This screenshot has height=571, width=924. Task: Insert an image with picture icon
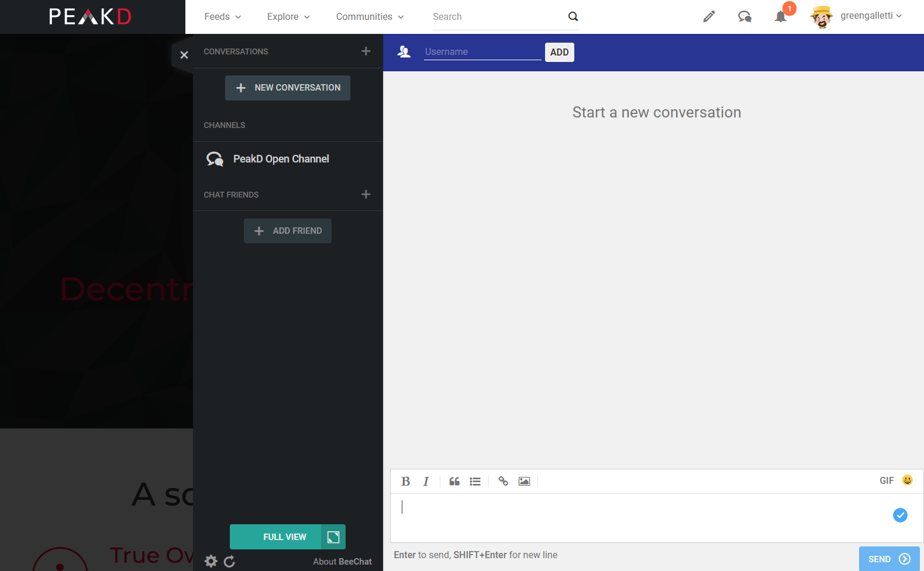click(524, 482)
